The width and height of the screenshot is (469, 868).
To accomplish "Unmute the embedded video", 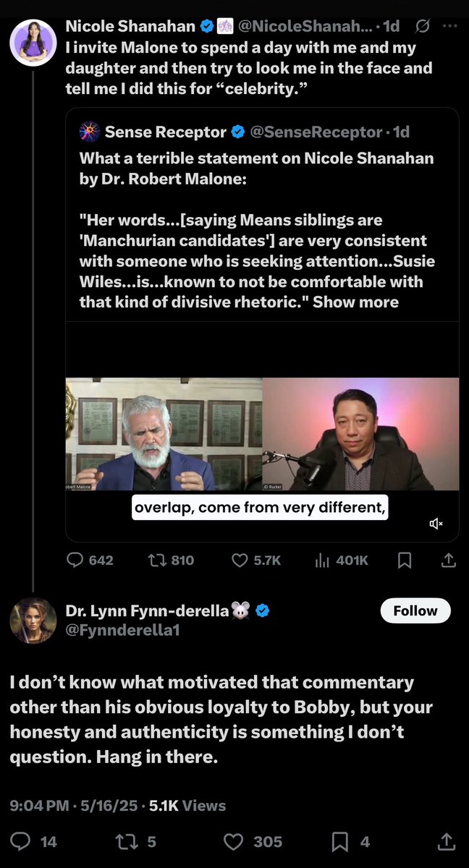I will pyautogui.click(x=436, y=523).
